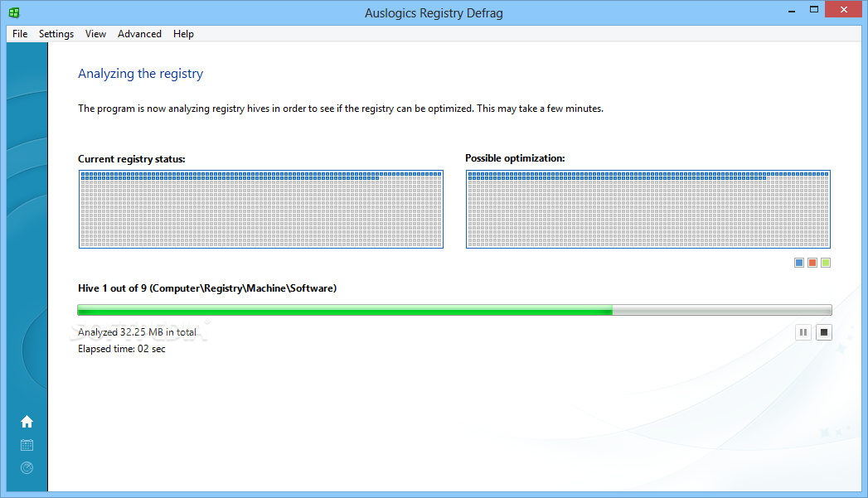Image resolution: width=868 pixels, height=498 pixels.
Task: Open the Settings menu
Action: (x=56, y=34)
